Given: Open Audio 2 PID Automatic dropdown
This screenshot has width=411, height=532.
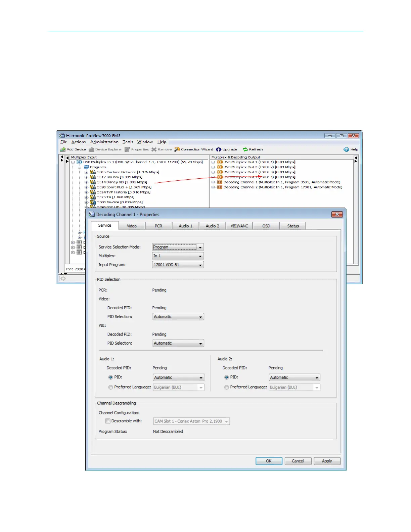Looking at the screenshot, I should point(294,378).
